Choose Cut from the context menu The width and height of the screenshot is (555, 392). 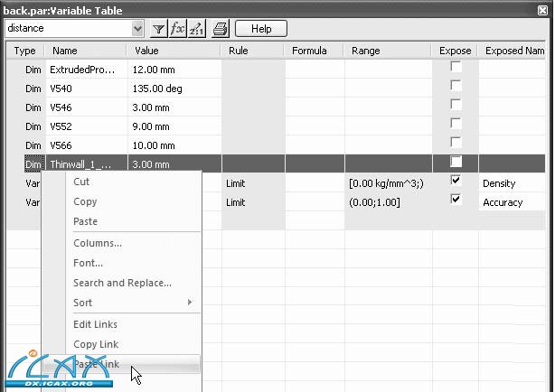[x=121, y=182]
